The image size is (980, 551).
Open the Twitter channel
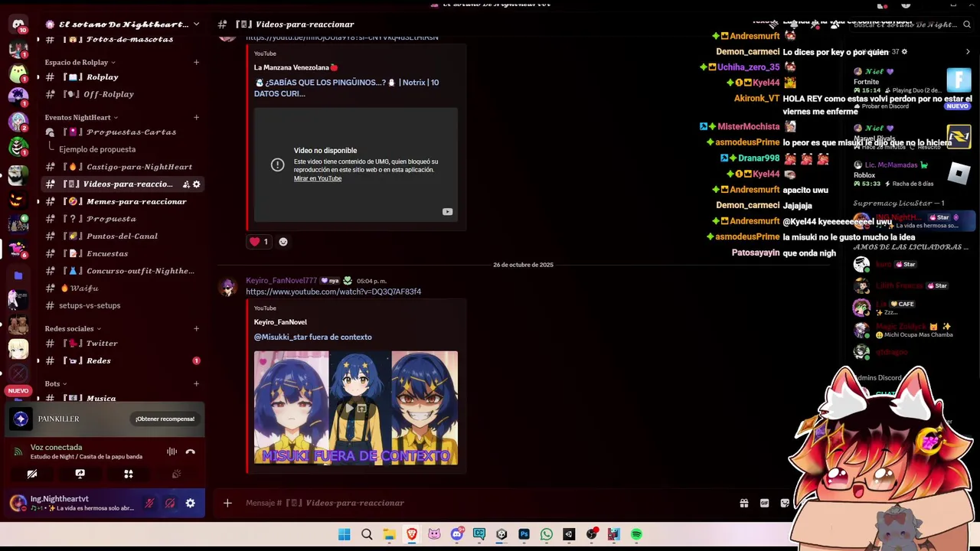[x=122, y=344]
